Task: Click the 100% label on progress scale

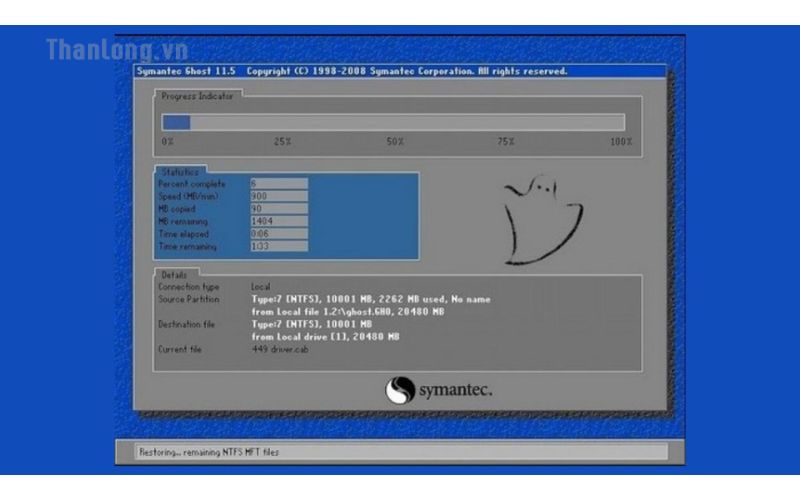Action: coord(621,142)
